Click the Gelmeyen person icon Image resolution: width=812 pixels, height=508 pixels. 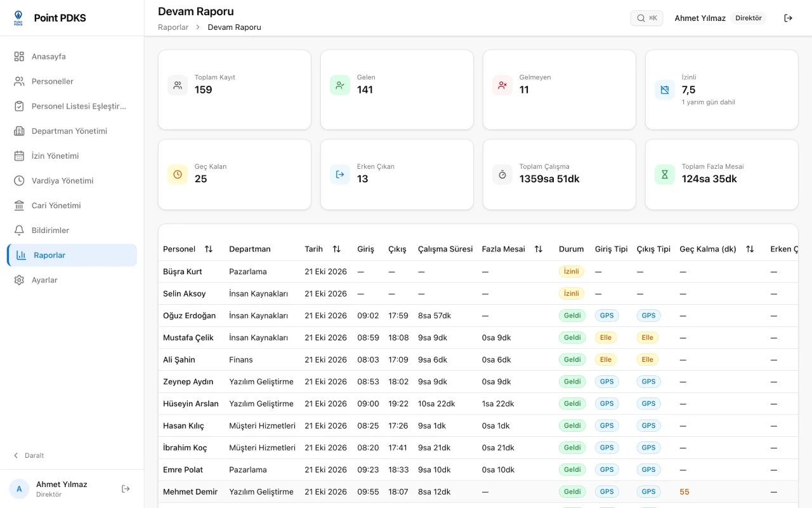point(502,85)
